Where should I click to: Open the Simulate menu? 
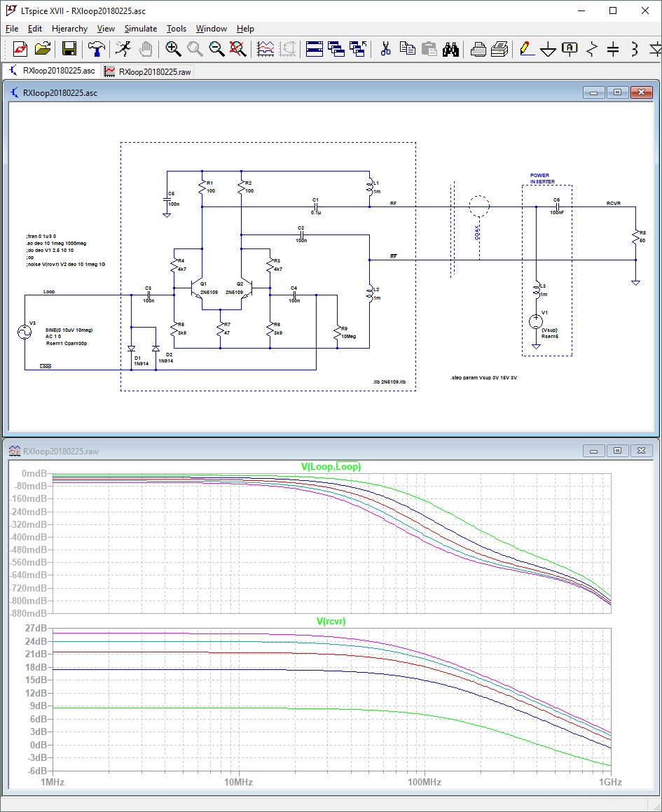[140, 29]
